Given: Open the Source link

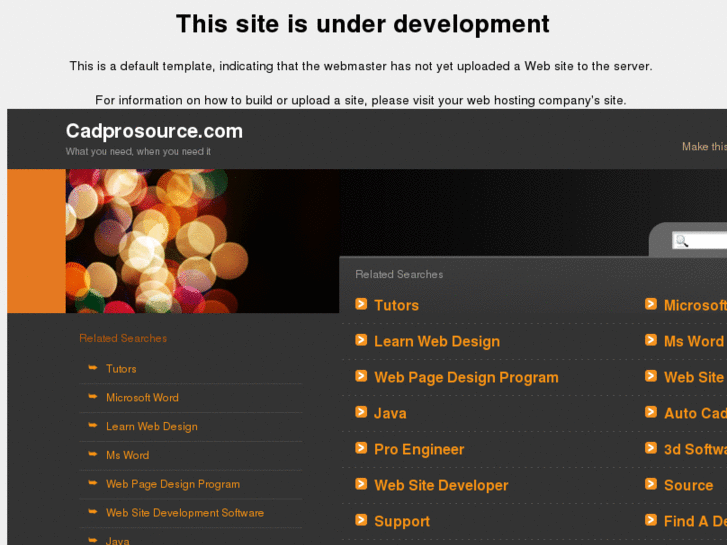Looking at the screenshot, I should pos(689,485).
